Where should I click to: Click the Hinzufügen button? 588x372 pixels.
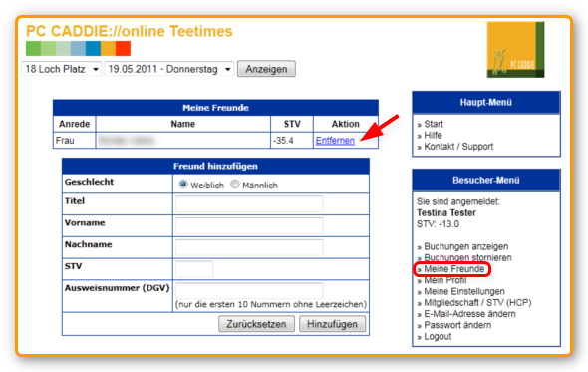pyautogui.click(x=332, y=324)
